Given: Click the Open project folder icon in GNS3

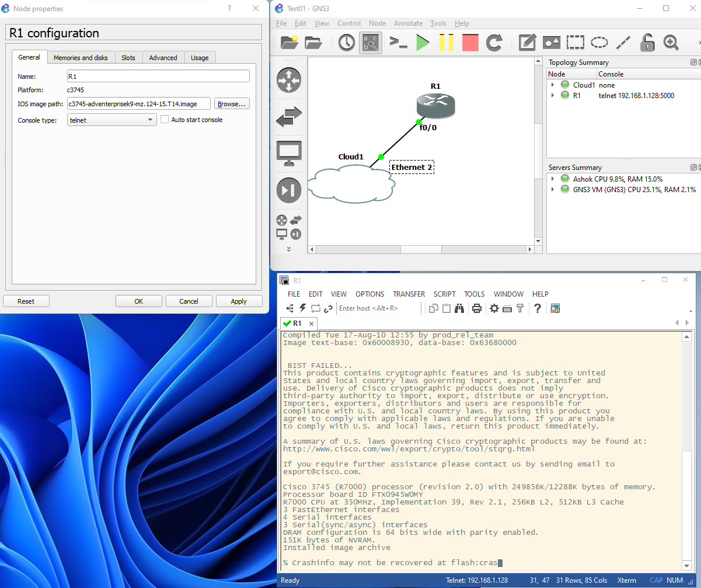Looking at the screenshot, I should tap(313, 43).
